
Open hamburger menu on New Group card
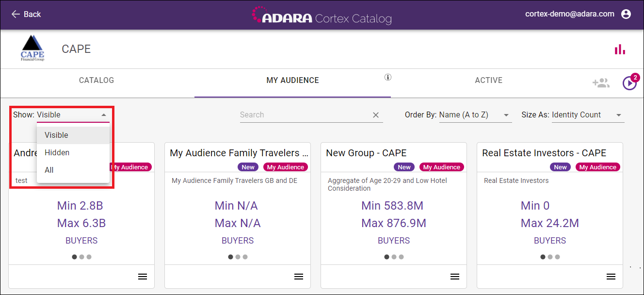[455, 277]
